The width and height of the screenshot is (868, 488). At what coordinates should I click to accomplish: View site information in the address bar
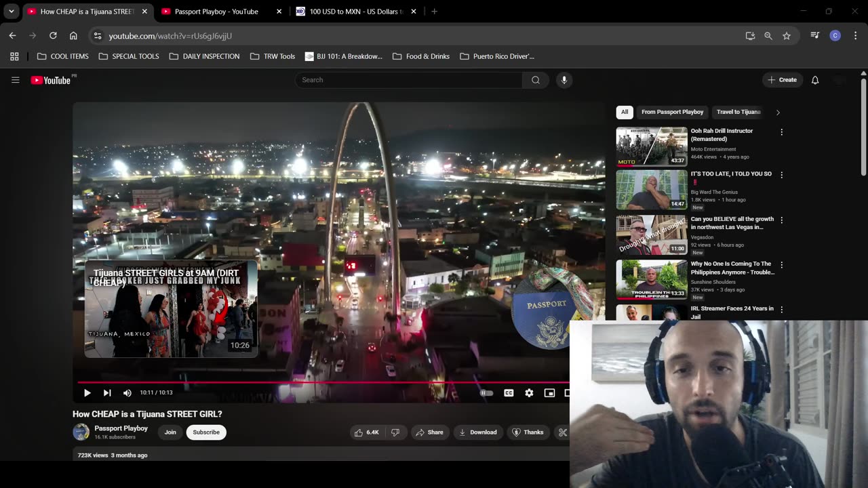97,36
